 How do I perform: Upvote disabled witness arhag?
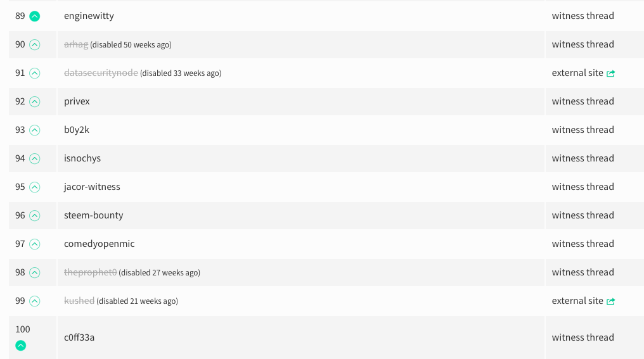tap(34, 45)
